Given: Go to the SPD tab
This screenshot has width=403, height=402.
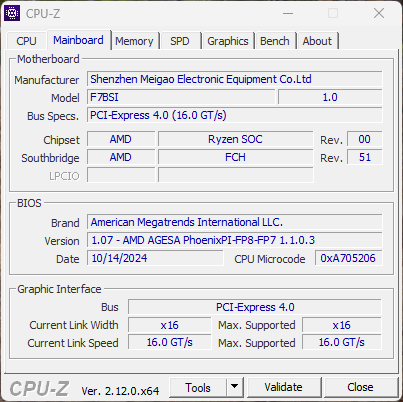Looking at the screenshot, I should (x=180, y=41).
